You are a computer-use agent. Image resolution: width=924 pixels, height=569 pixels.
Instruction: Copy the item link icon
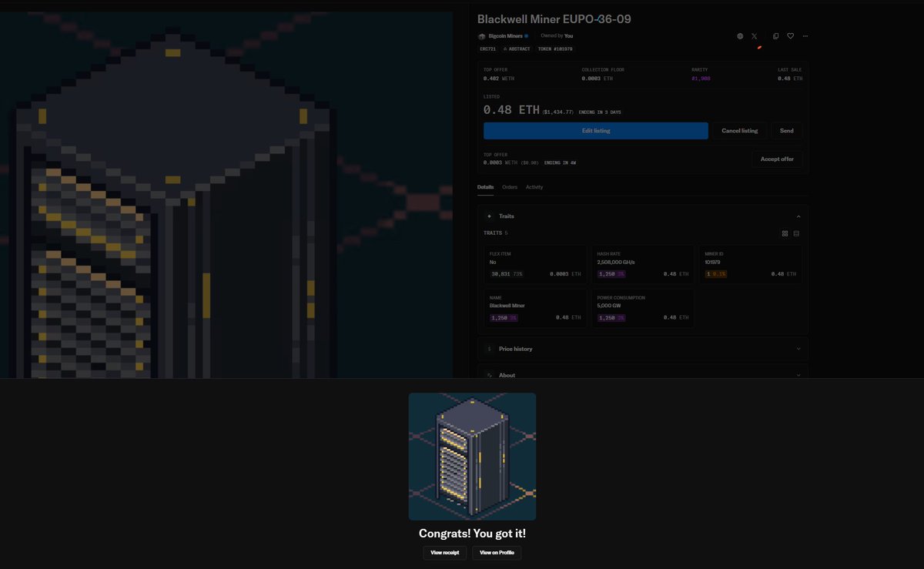(x=775, y=35)
